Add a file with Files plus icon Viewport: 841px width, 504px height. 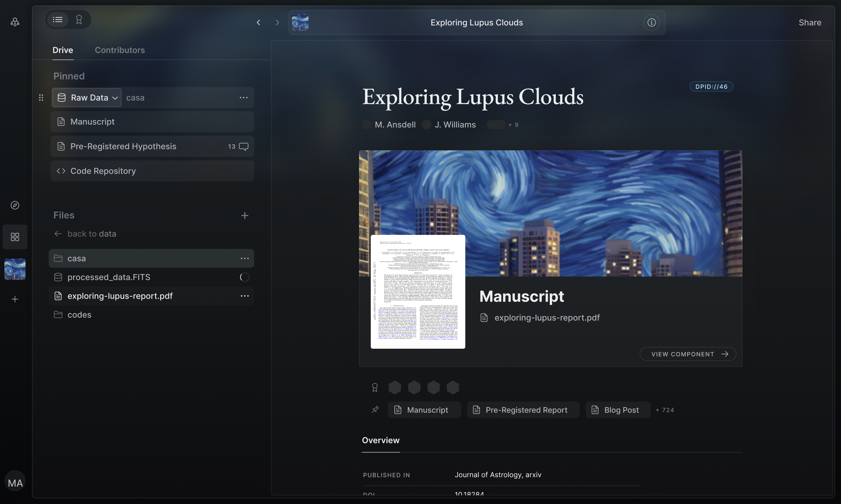(245, 215)
